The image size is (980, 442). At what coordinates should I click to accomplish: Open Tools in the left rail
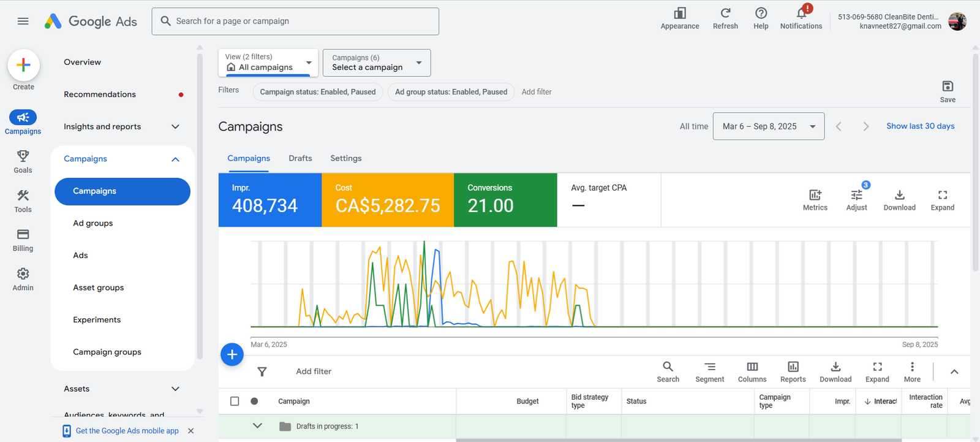[23, 196]
